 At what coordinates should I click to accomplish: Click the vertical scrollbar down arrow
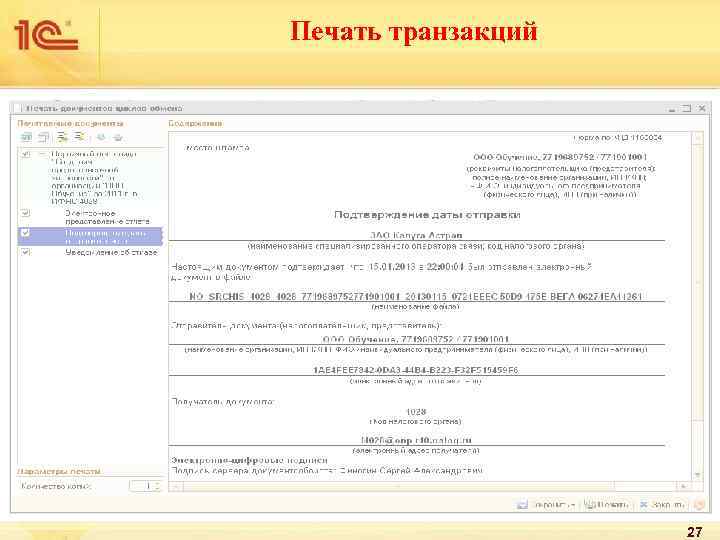point(698,475)
